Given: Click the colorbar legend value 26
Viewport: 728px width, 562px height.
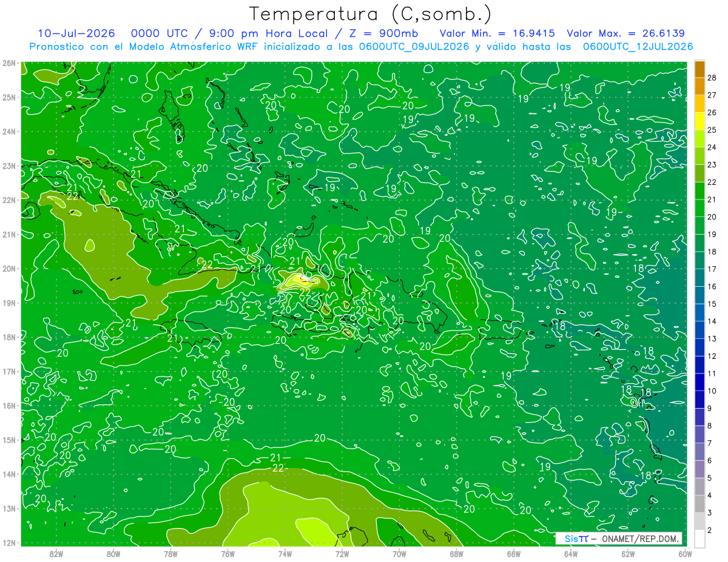Looking at the screenshot, I should point(712,113).
